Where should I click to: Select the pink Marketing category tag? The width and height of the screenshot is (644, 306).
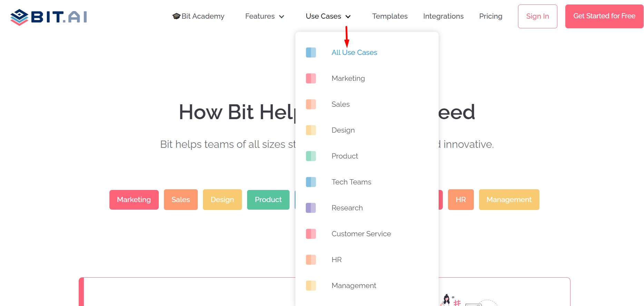(x=134, y=200)
